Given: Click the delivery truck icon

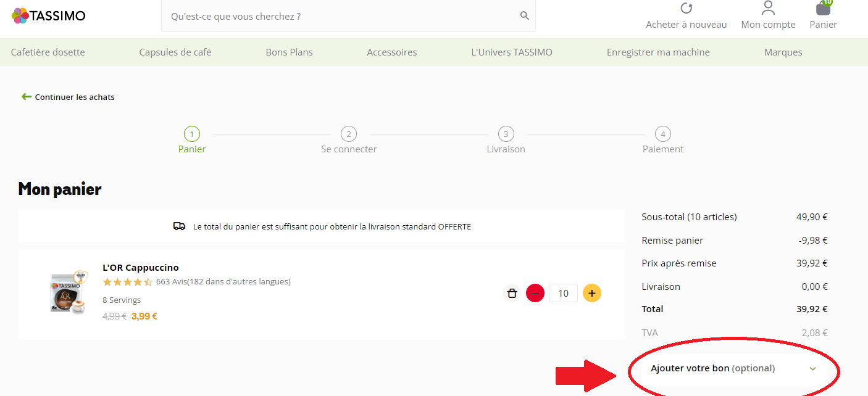Looking at the screenshot, I should 180,226.
